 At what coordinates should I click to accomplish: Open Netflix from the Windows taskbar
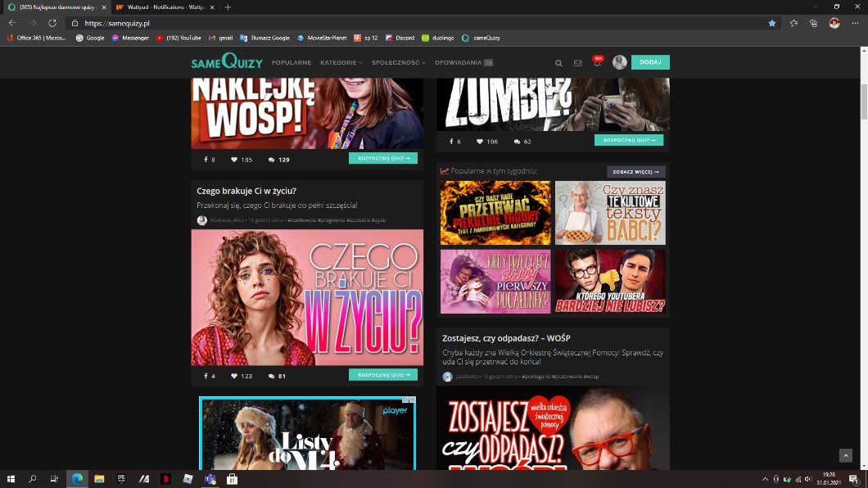[165, 479]
